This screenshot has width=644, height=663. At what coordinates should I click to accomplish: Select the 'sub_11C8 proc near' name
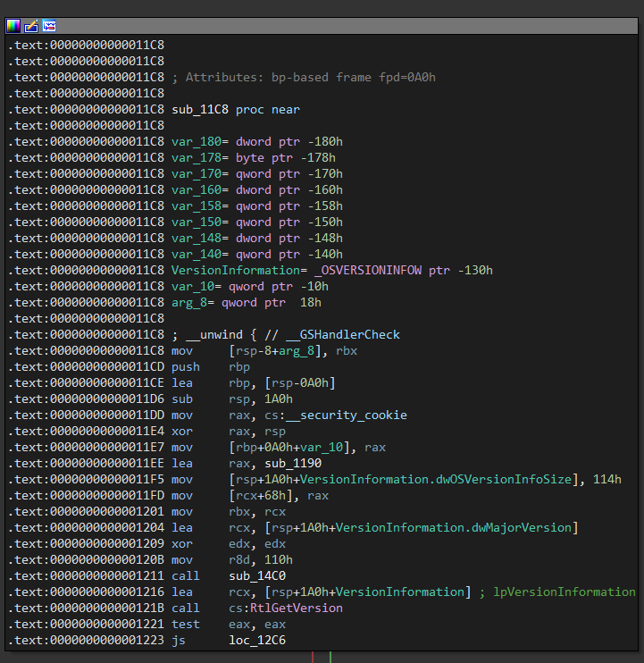pyautogui.click(x=236, y=110)
